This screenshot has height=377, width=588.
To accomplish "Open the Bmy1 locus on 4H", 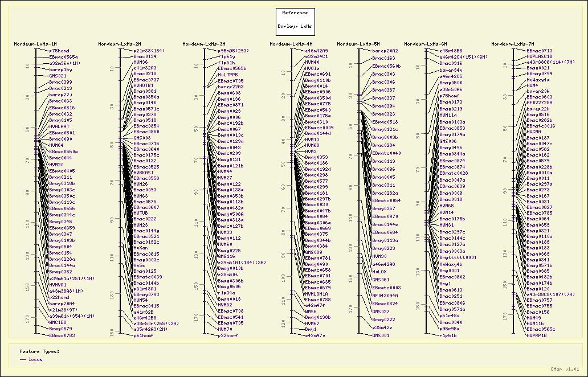I will [311, 329].
